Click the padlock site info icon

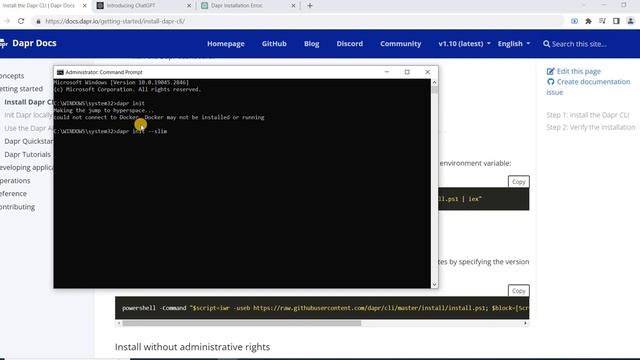coord(38,21)
